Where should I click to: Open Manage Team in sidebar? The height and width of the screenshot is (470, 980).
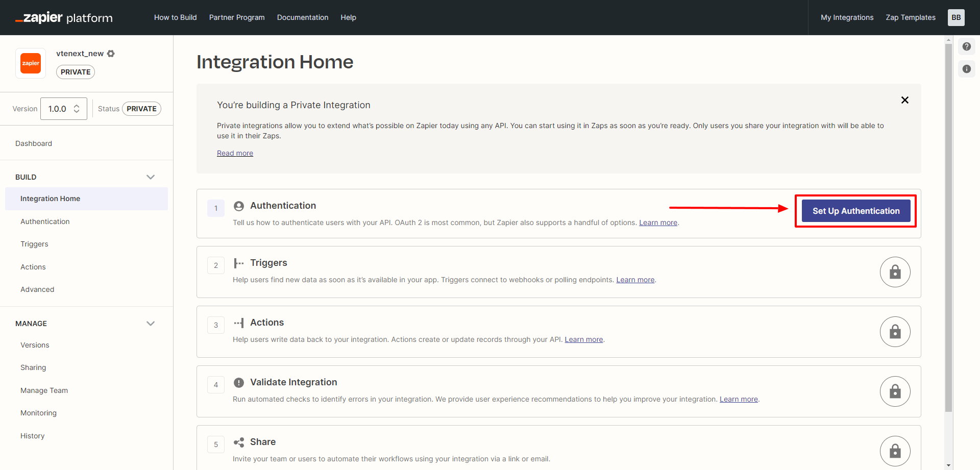coord(44,390)
